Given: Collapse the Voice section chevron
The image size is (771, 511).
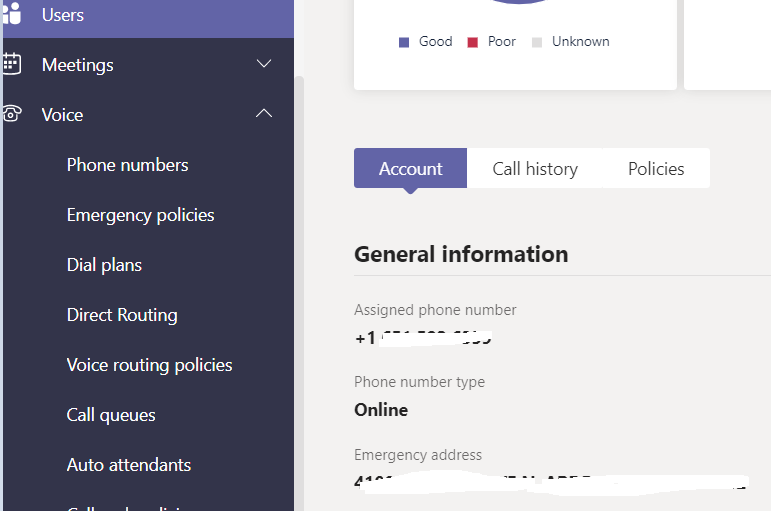Looking at the screenshot, I should tap(264, 114).
